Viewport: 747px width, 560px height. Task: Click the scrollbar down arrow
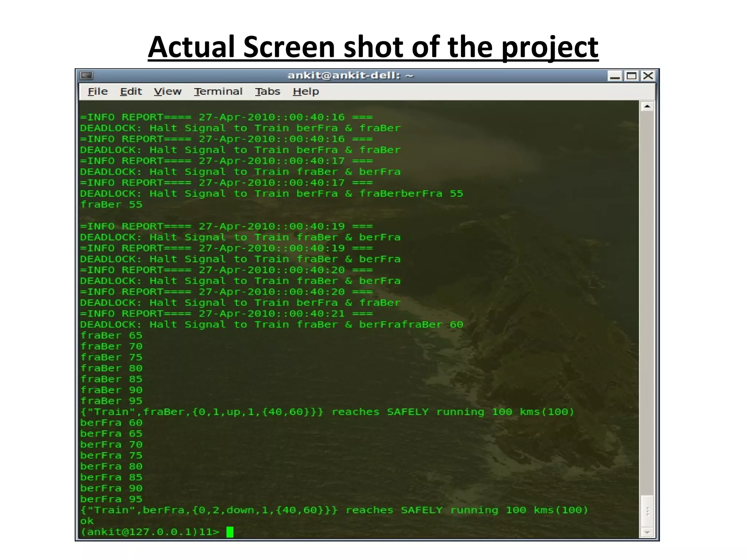coord(647,532)
